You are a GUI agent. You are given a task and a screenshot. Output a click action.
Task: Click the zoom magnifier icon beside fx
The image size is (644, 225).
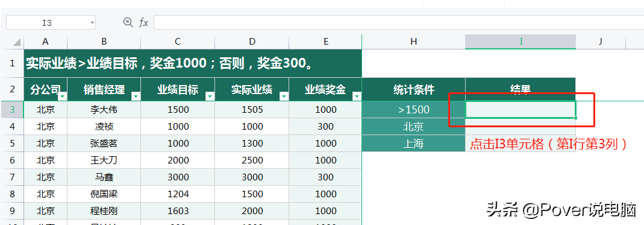[x=128, y=22]
